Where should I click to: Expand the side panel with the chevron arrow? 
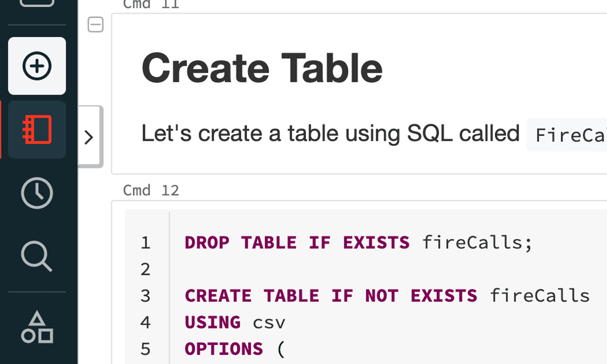[90, 137]
